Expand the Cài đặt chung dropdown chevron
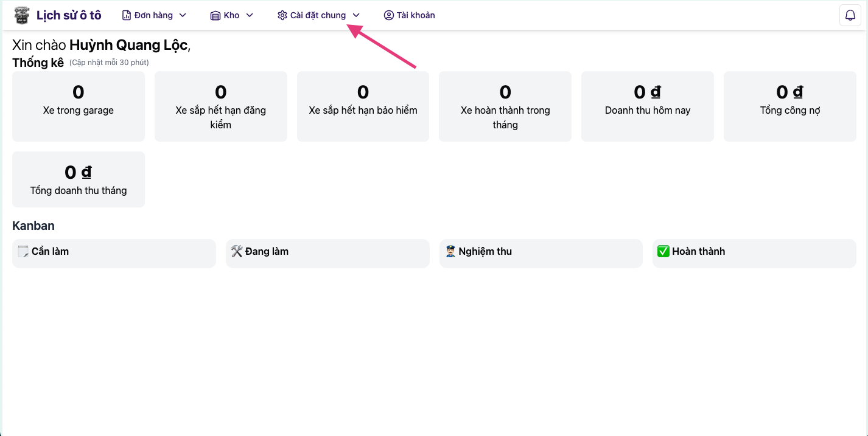 pos(356,15)
